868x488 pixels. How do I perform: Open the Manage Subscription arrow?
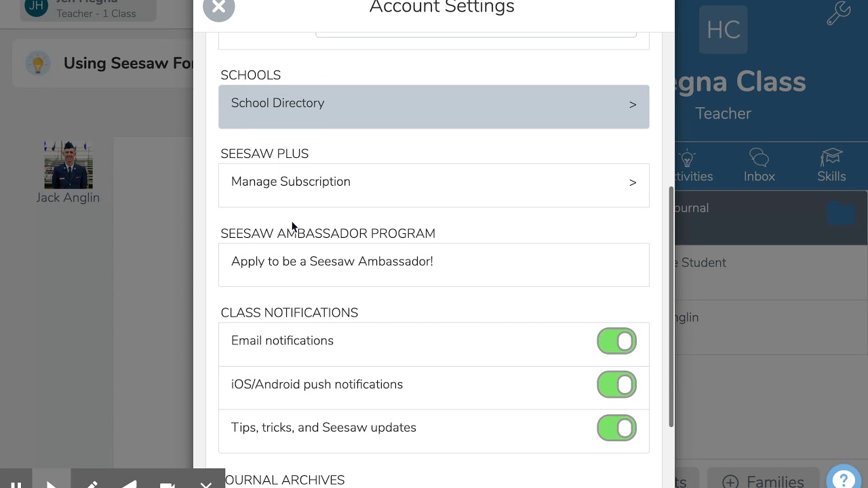click(x=632, y=182)
